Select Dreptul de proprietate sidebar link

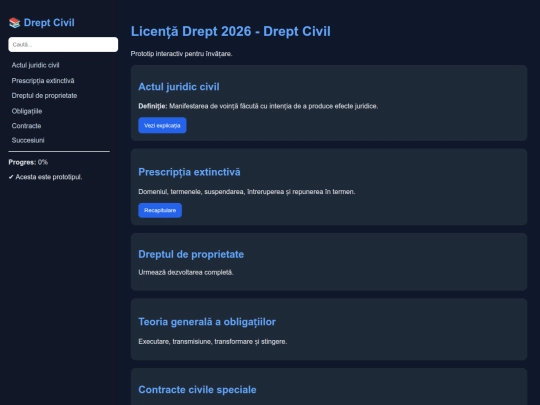point(44,96)
